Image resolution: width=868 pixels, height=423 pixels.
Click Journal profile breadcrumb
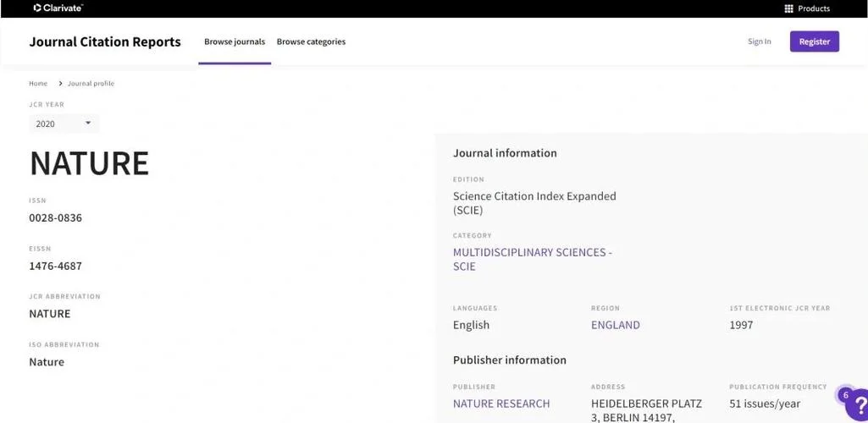(91, 84)
